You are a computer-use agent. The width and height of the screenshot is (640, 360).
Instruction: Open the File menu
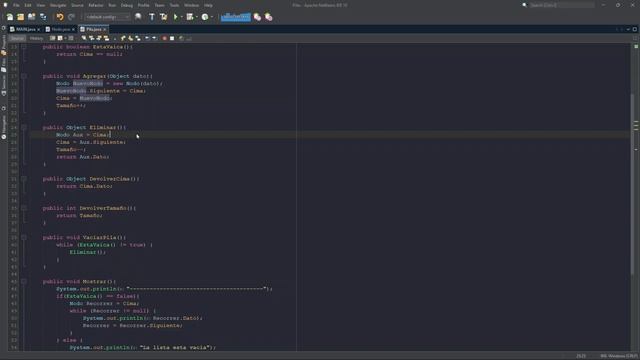pyautogui.click(x=16, y=5)
